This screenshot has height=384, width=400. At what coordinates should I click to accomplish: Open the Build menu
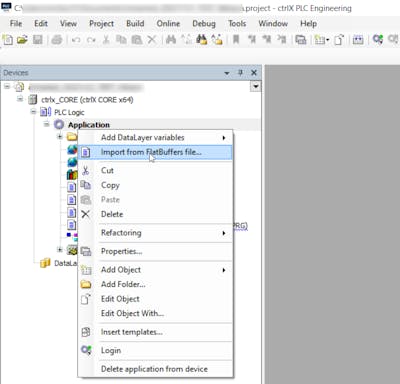tap(135, 24)
